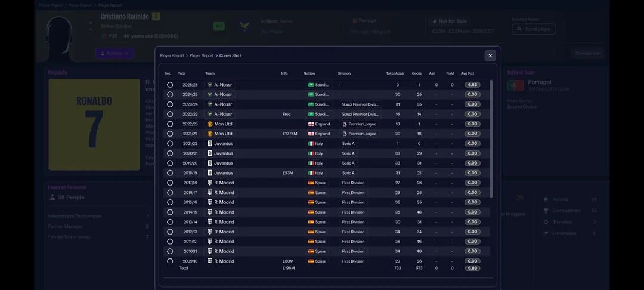Click R. Madrid crest in 2011/12 row
644x290 pixels.
coord(210,242)
